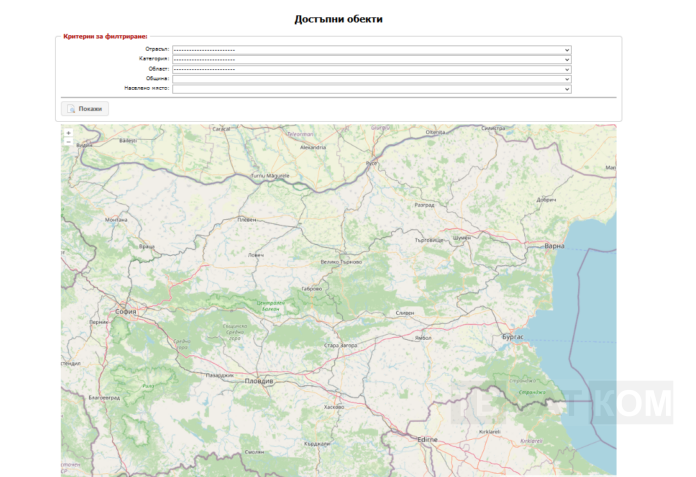Click Edirne on the map
The height and width of the screenshot is (477, 696).
[428, 438]
